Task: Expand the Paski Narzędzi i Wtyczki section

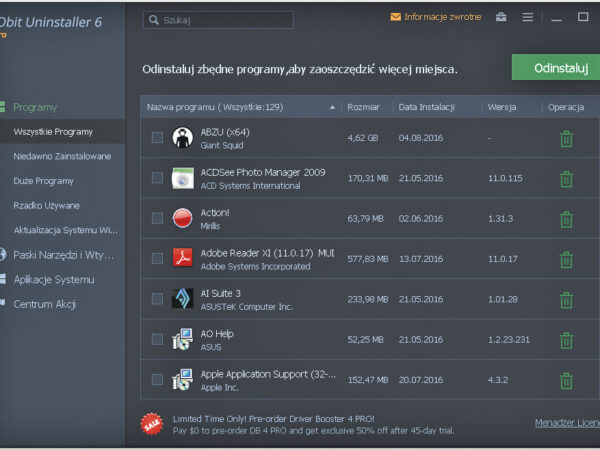Action: [64, 255]
